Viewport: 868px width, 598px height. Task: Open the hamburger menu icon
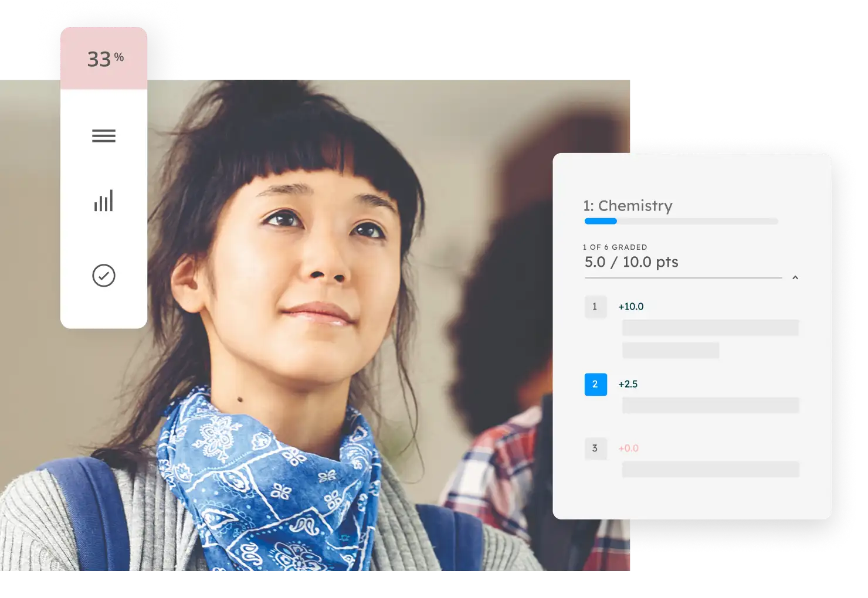point(104,136)
